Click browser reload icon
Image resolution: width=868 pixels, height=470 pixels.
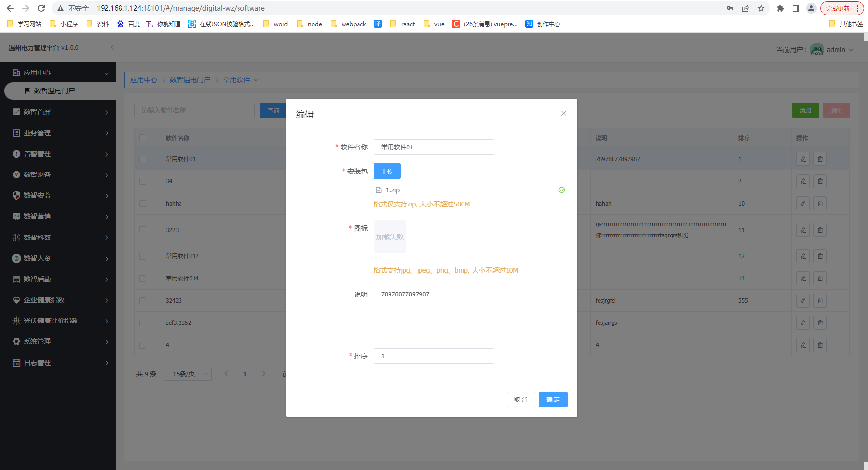(41, 8)
